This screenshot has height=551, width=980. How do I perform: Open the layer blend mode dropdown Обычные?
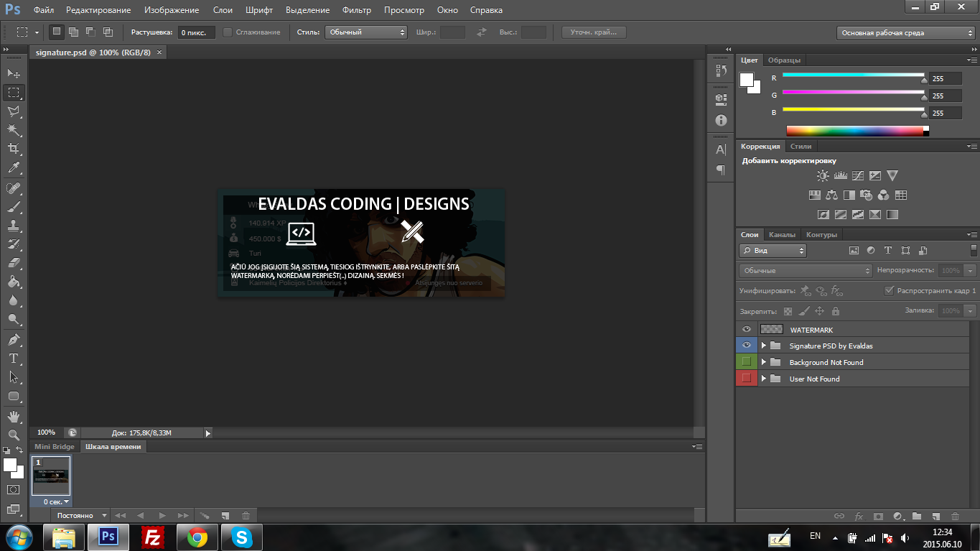[x=806, y=271]
